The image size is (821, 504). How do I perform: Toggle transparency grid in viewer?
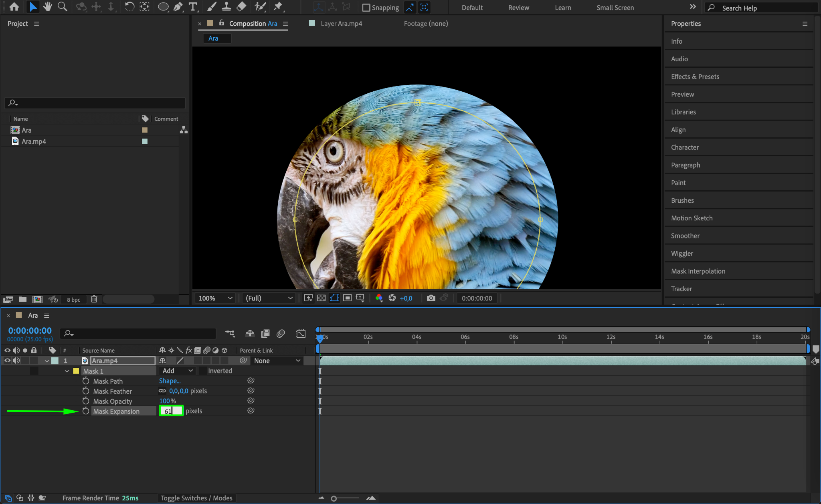pyautogui.click(x=321, y=298)
